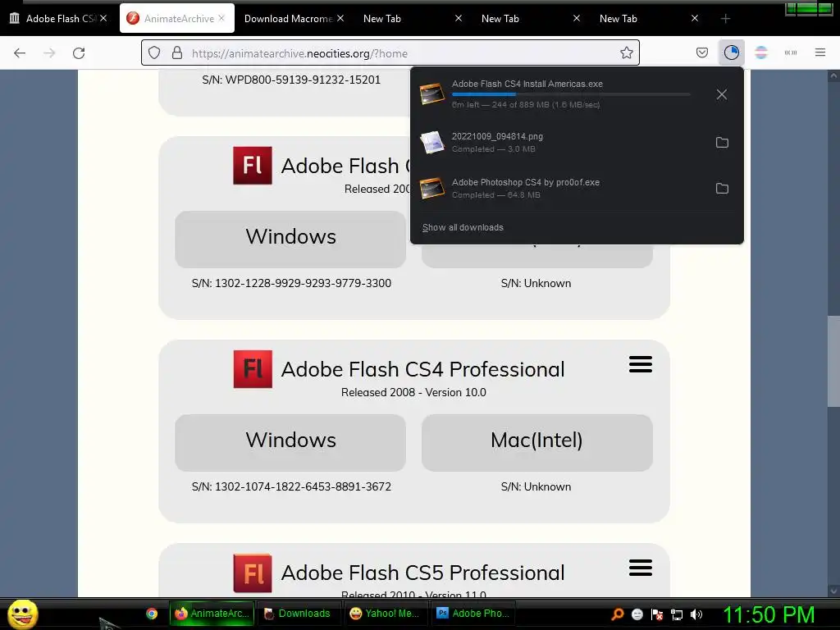The width and height of the screenshot is (840, 630).
Task: Open a new tab with the plus button
Action: (x=725, y=19)
